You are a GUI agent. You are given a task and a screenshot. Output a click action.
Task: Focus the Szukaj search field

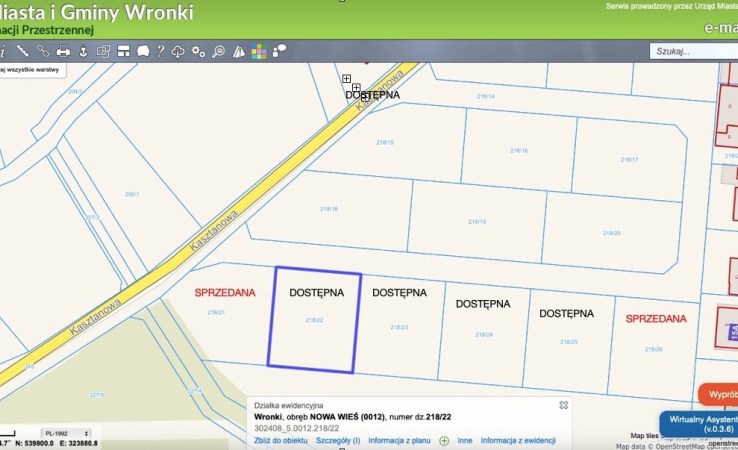tap(694, 51)
